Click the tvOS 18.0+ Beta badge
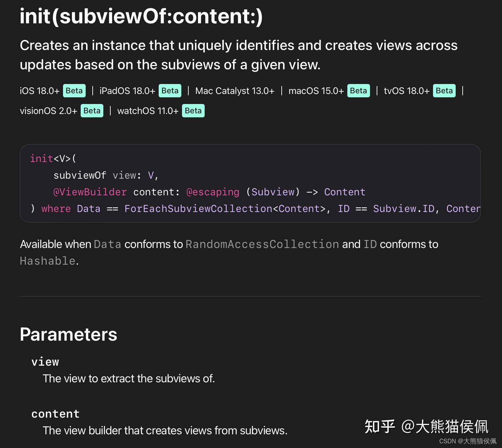The height and width of the screenshot is (448, 502). coord(444,90)
